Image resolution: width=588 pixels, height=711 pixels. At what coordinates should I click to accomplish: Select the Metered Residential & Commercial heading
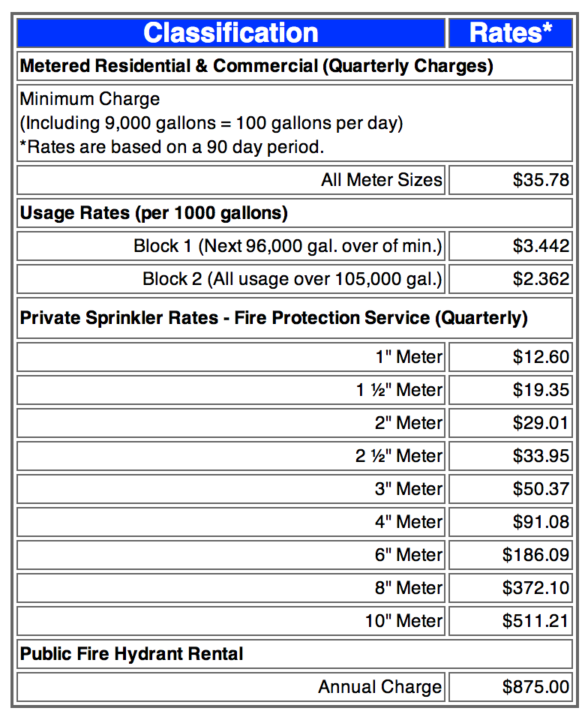point(256,66)
